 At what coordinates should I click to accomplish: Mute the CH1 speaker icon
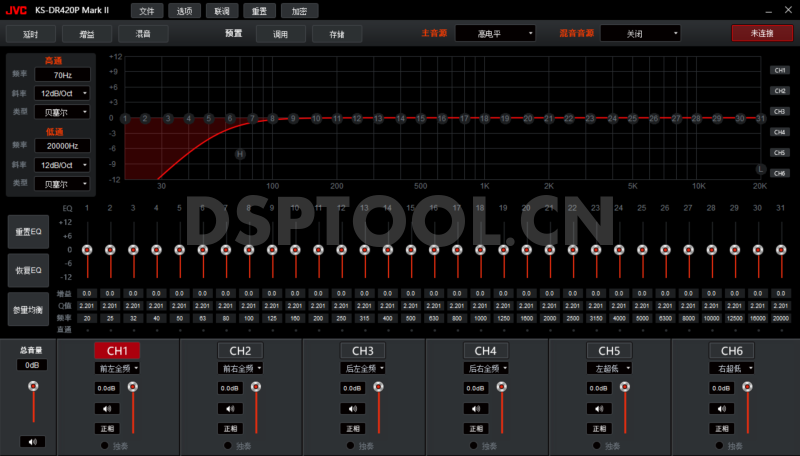click(x=106, y=408)
